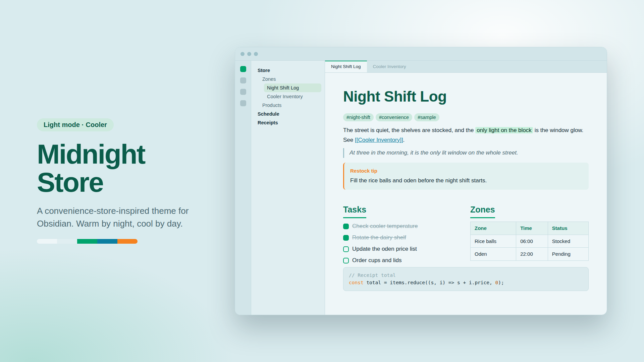Select the Pending status cell
Screen dimensions: 644x362
[568, 254]
